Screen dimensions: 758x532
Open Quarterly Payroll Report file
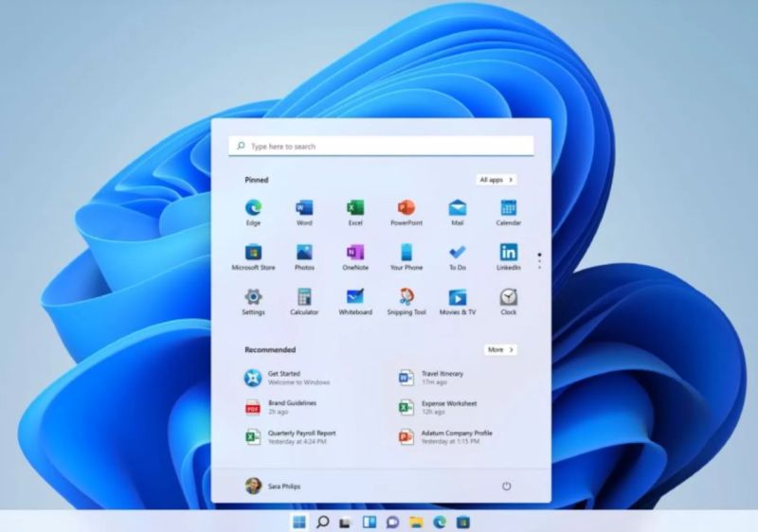300,436
